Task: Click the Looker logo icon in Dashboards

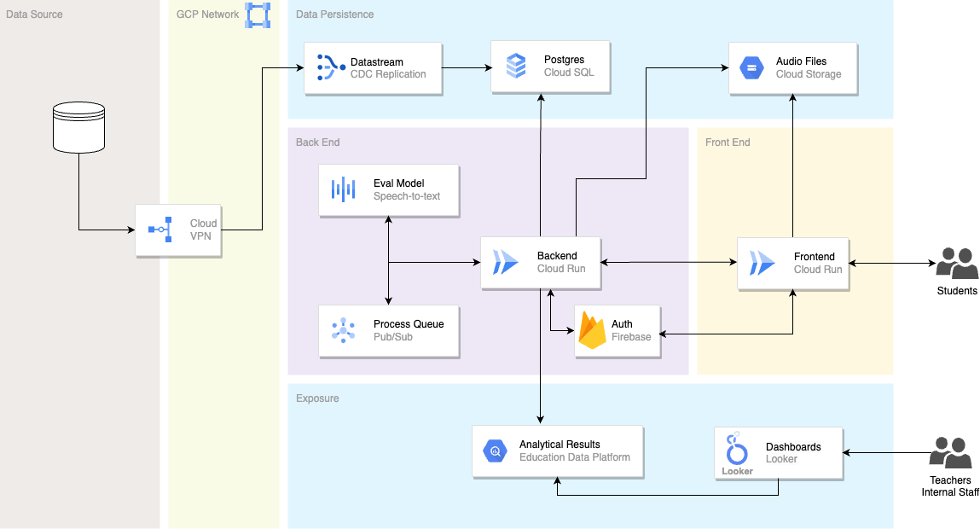Action: [737, 453]
